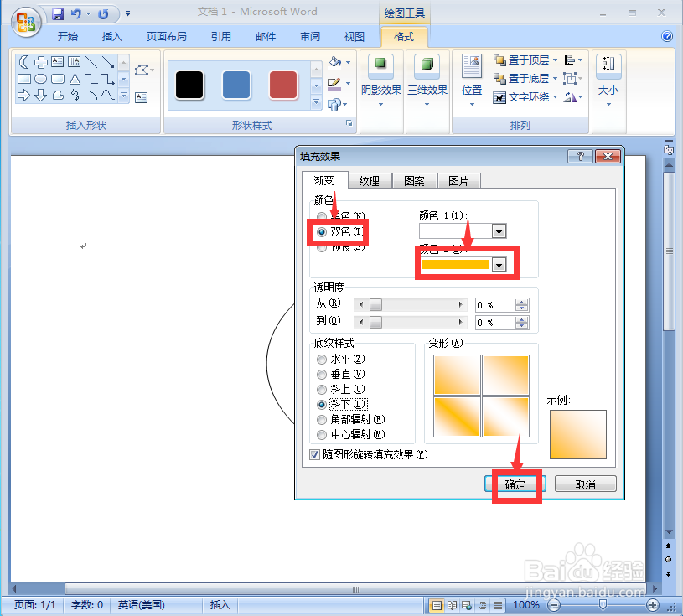Open the shadow effects button
Screen dimensions: 683x616
381,80
